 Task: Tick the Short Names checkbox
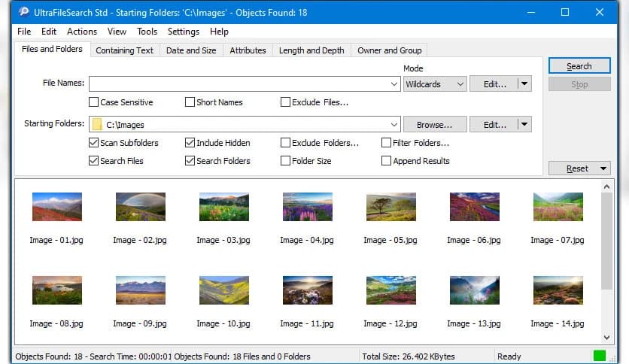190,102
